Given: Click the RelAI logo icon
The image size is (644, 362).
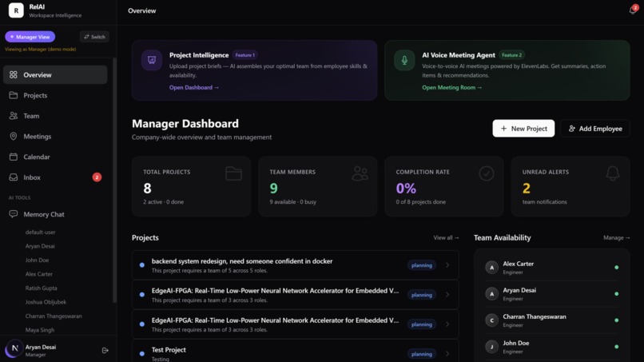Looking at the screenshot, I should [x=16, y=10].
